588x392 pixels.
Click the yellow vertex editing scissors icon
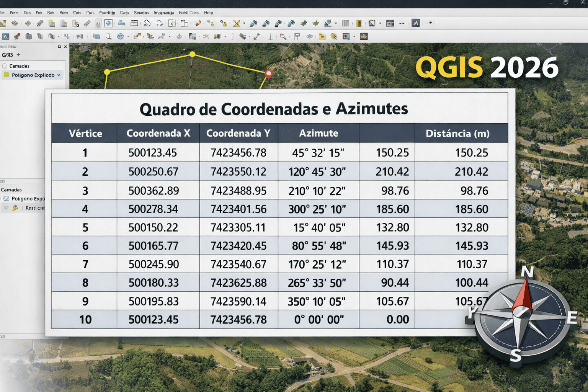coord(237,23)
